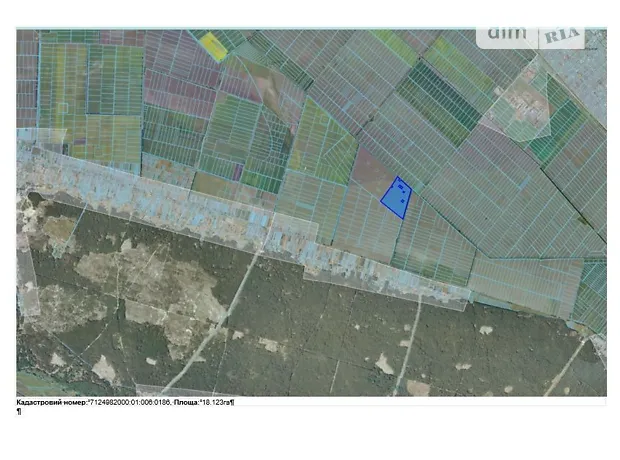Click the paragraph mark on the last line

point(19,412)
